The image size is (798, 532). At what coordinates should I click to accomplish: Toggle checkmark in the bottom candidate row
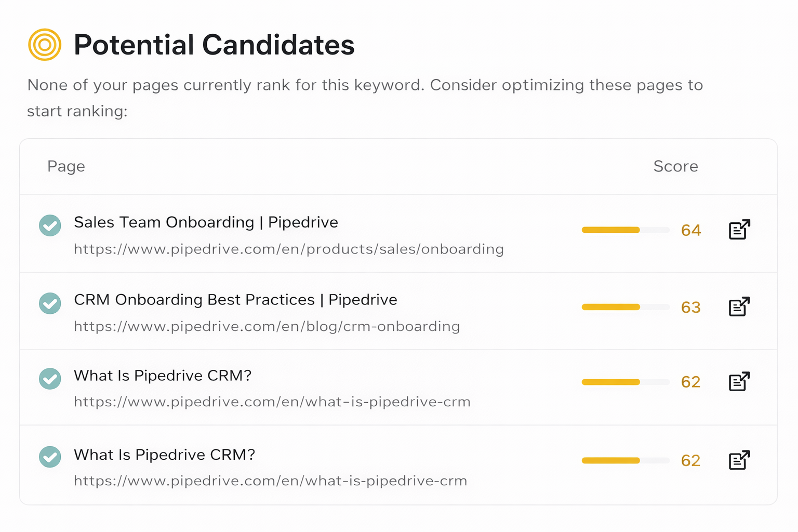click(x=50, y=457)
